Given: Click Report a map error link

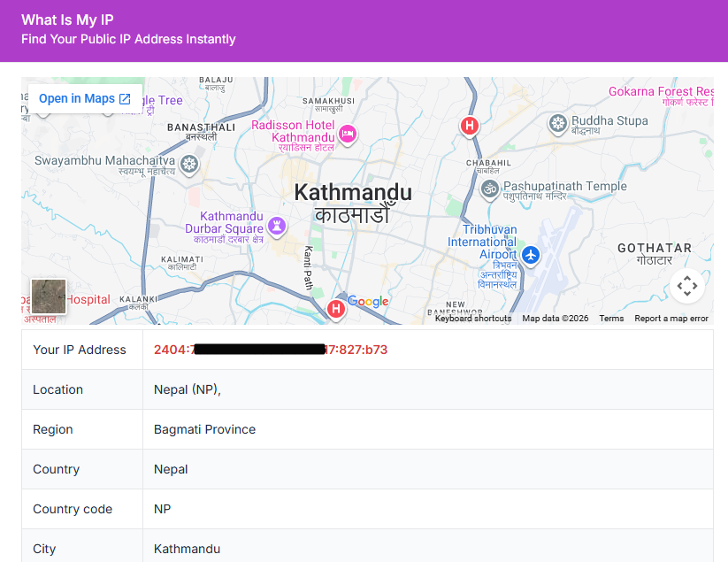Looking at the screenshot, I should pyautogui.click(x=671, y=319).
